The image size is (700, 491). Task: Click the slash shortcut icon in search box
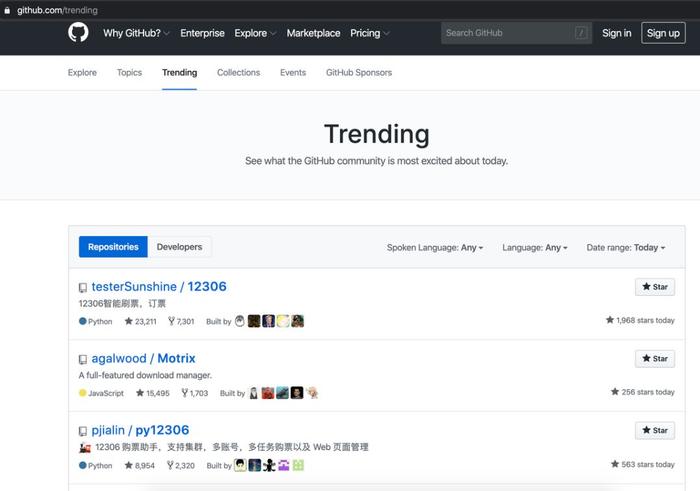coord(581,33)
